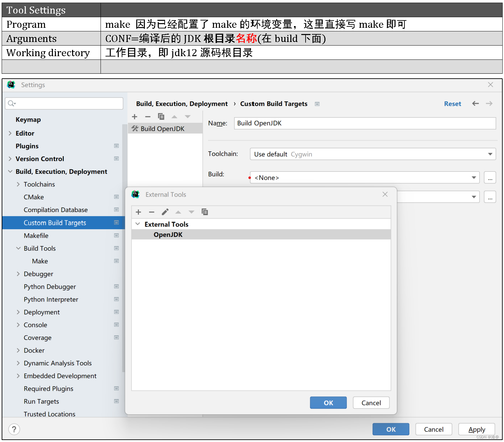Click the search magnifier icon in Settings

[x=12, y=103]
